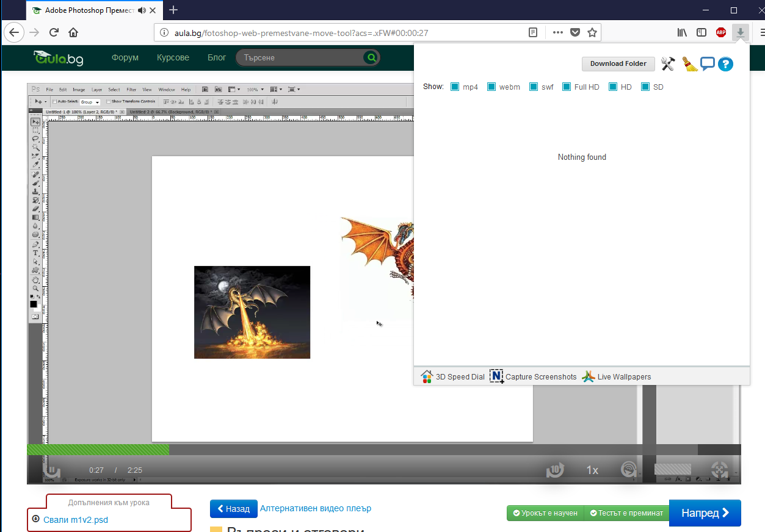Toggle reader view icon in address bar
Viewport: 765px width, 532px height.
click(533, 32)
